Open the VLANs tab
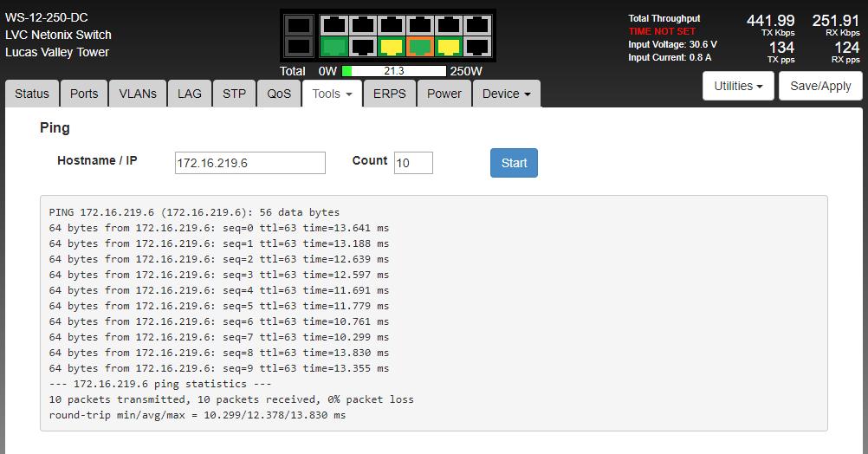The width and height of the screenshot is (868, 454). [138, 94]
